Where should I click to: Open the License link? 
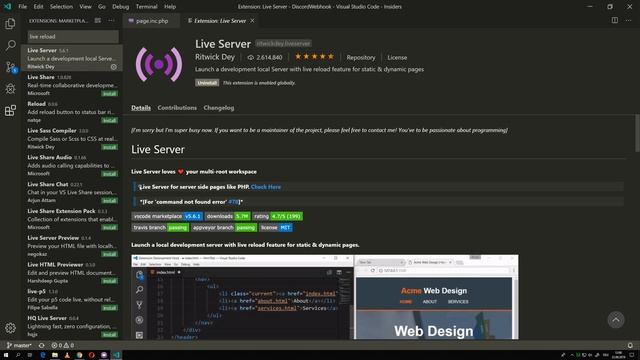coord(397,58)
